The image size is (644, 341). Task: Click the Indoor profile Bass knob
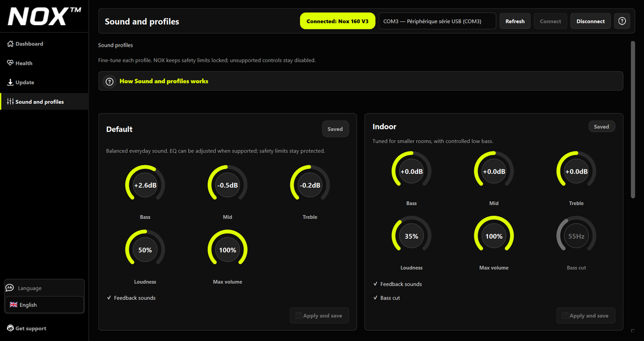412,172
